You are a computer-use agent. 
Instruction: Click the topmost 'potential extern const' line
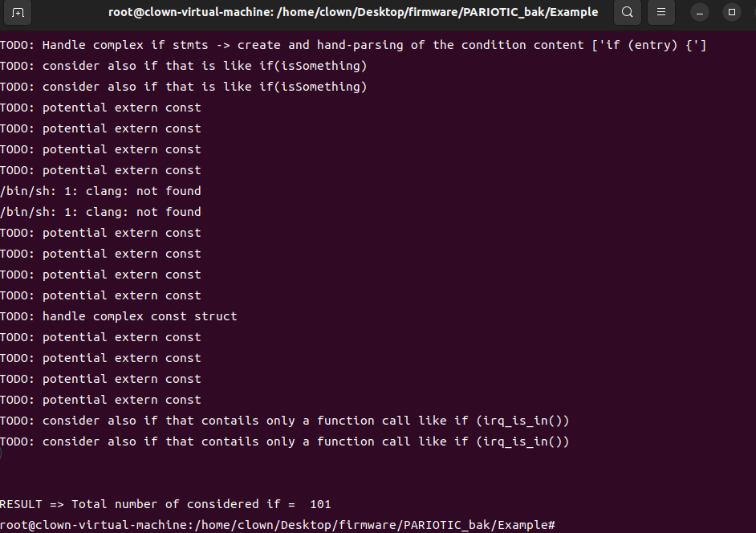pos(100,108)
